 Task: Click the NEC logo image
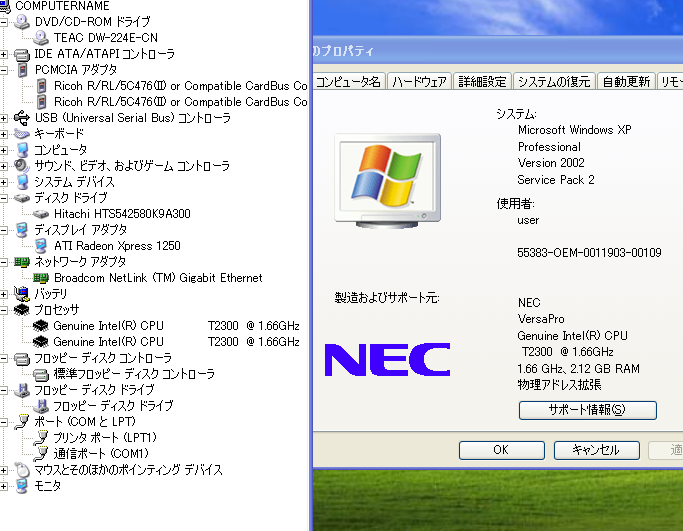387,359
